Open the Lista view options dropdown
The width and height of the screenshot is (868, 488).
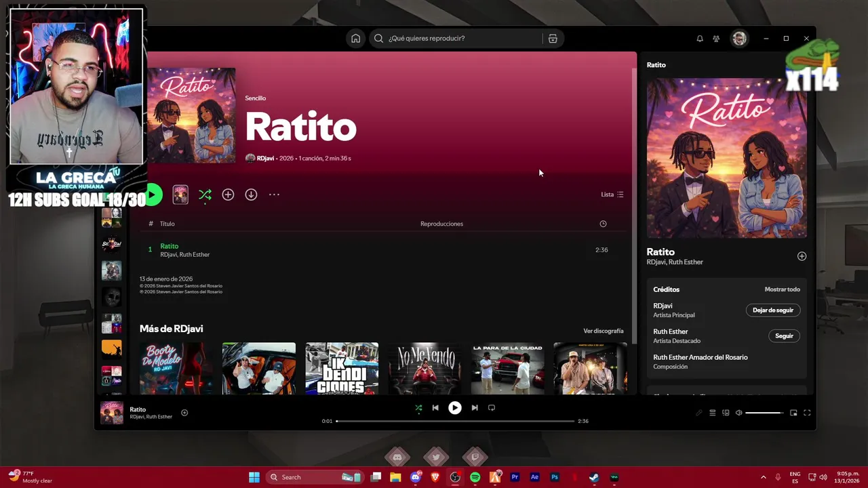612,195
